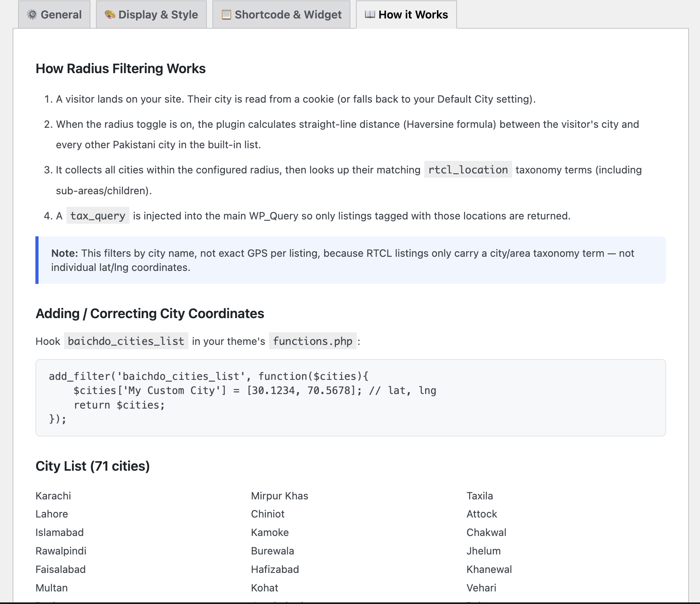Open the General tab
Viewport: 700px width, 604px height.
point(54,15)
